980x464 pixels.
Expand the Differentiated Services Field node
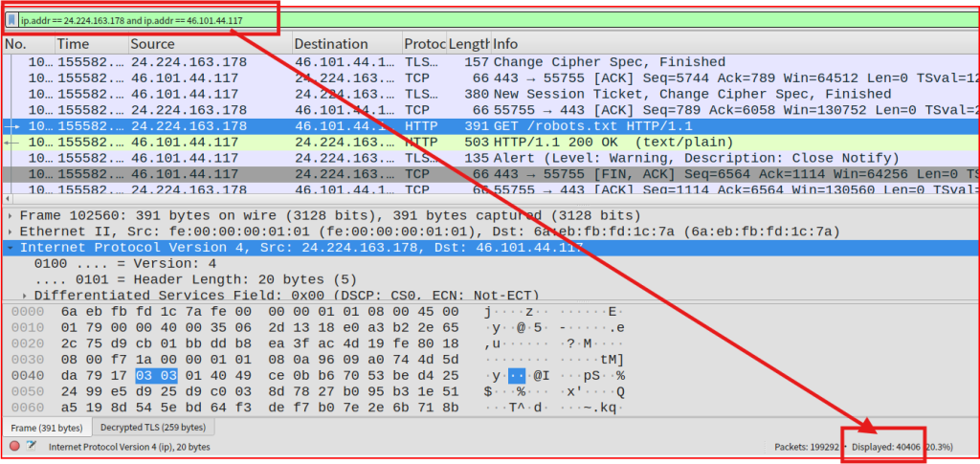point(25,296)
